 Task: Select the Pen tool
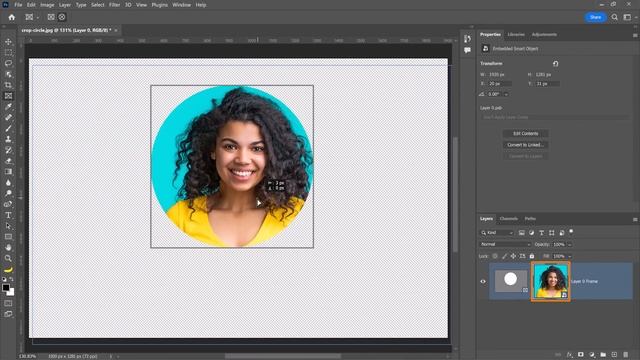coord(8,204)
